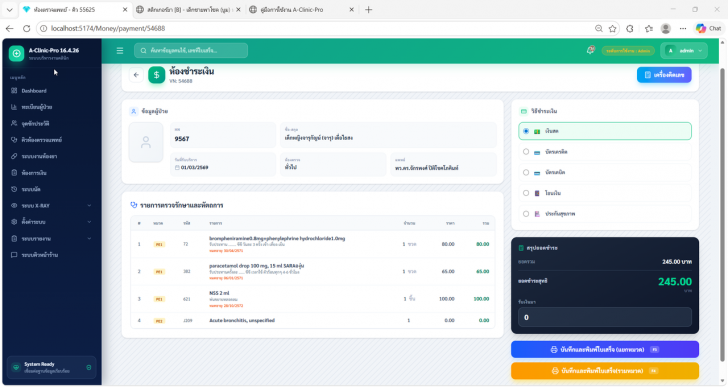The height and width of the screenshot is (387, 728).
Task: Expand the reports submenu chevron in sidebar
Action: tap(89, 239)
